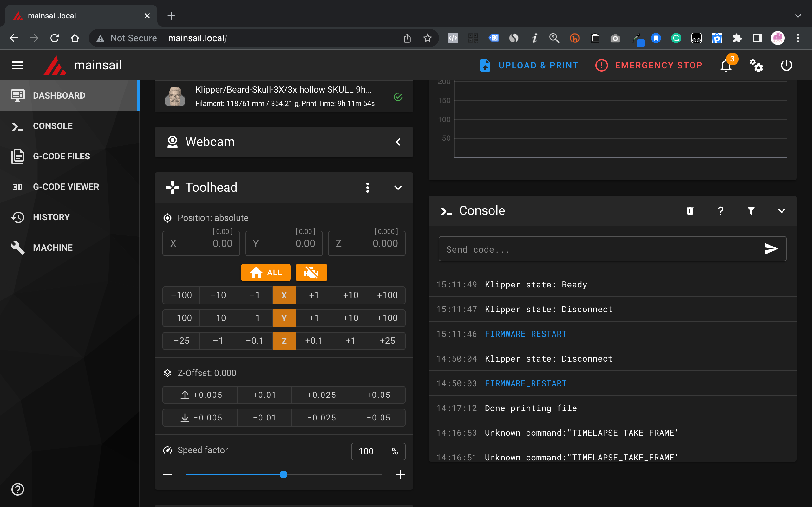Click the Home ALL axes button

pyautogui.click(x=265, y=272)
